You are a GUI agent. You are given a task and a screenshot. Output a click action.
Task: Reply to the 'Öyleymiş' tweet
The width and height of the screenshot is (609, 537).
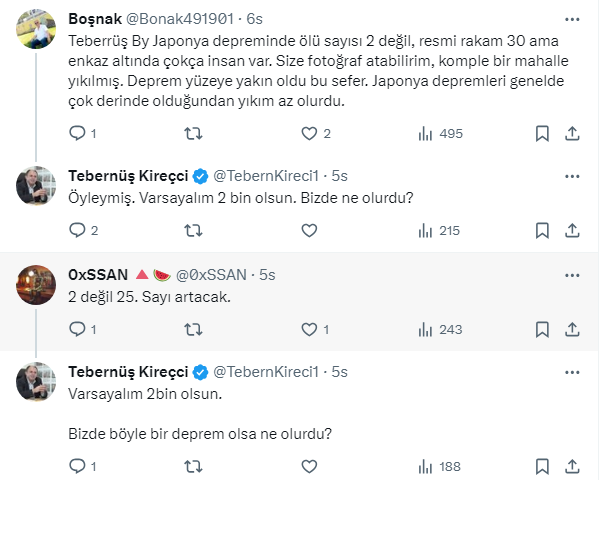[x=78, y=230]
